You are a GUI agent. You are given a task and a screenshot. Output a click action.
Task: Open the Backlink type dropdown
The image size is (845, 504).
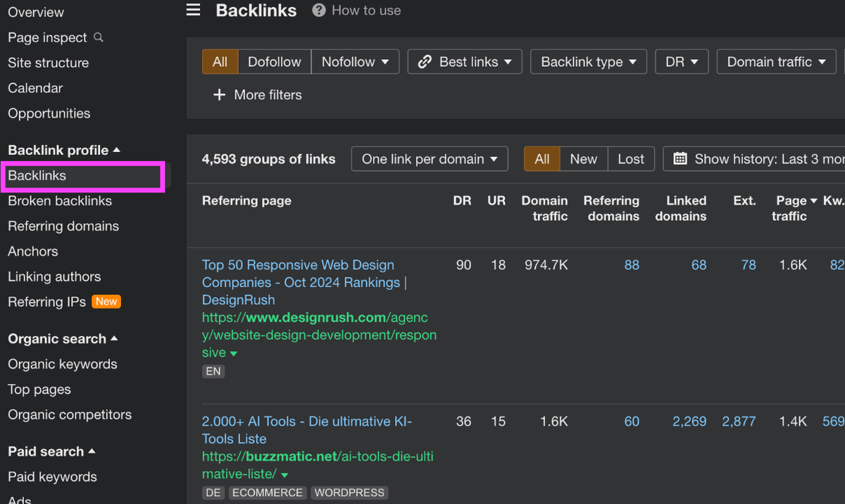588,61
